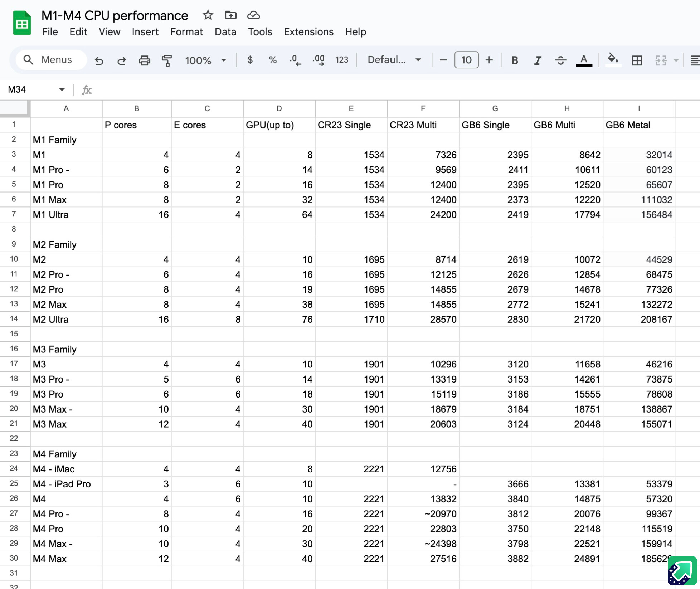Click the green floating assistant icon
Viewport: 700px width, 589px height.
(682, 570)
